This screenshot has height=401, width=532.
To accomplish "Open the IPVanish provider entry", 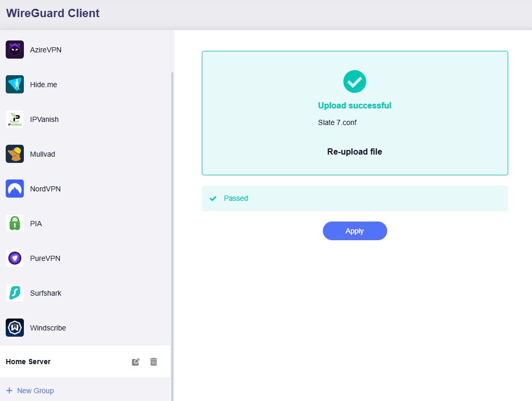I will pos(45,119).
